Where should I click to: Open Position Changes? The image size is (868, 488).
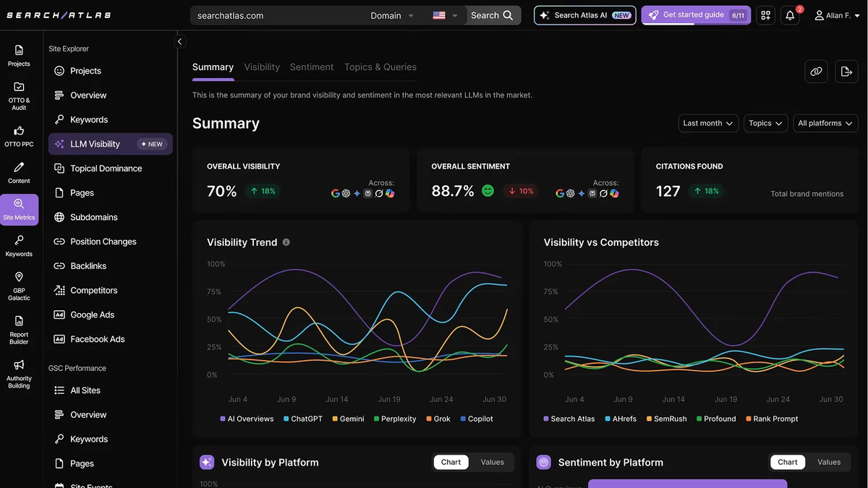tap(110, 241)
